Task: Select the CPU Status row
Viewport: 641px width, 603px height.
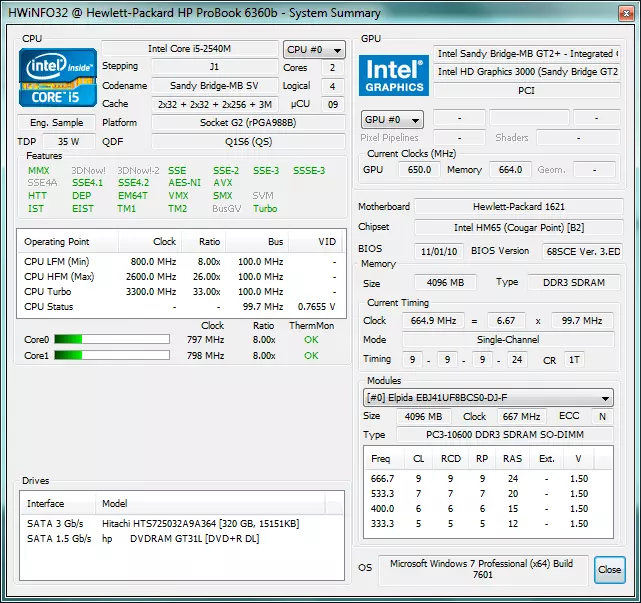Action: (x=181, y=307)
